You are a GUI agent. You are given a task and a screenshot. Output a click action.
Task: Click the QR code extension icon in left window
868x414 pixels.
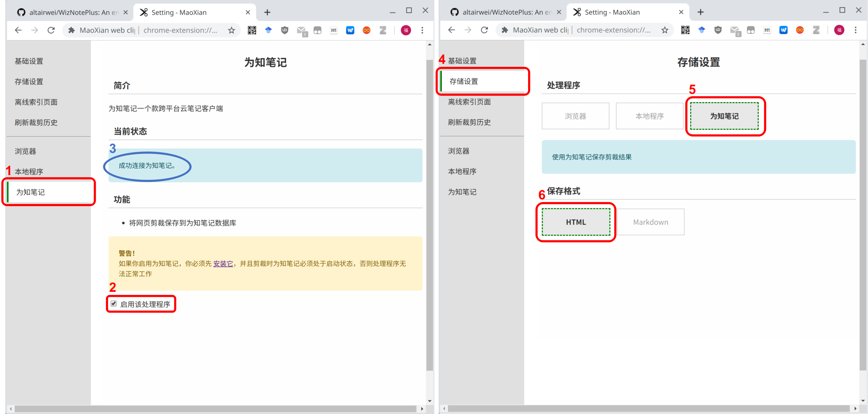(252, 30)
